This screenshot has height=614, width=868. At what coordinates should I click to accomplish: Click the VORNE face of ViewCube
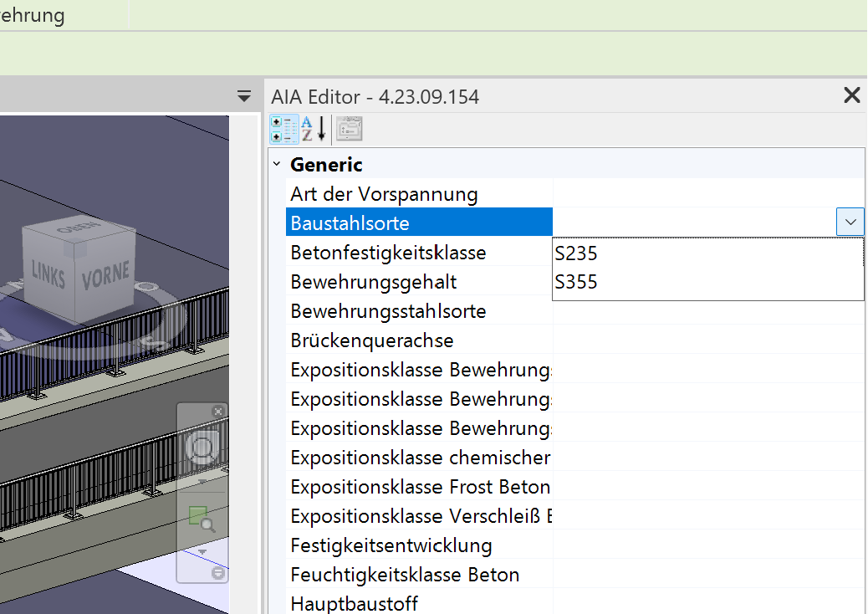tap(105, 274)
